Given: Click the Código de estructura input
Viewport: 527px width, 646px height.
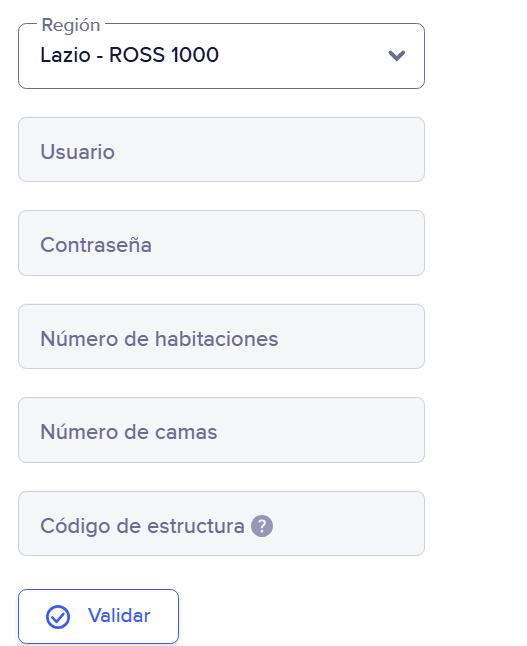Looking at the screenshot, I should 221,524.
